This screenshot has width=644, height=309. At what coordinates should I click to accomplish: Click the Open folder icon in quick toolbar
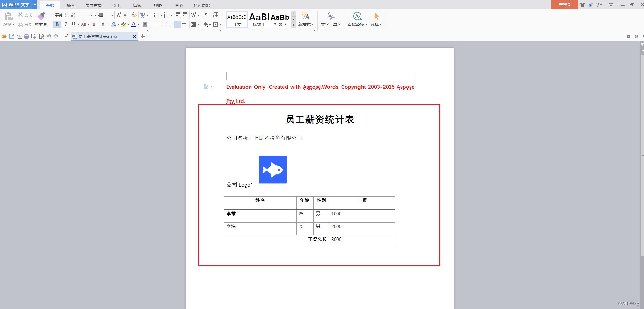pyautogui.click(x=4, y=36)
